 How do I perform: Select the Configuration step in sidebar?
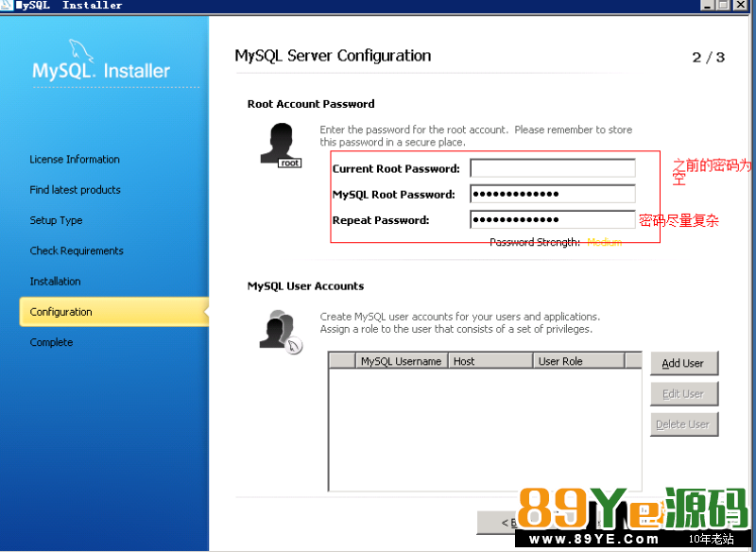(113, 312)
